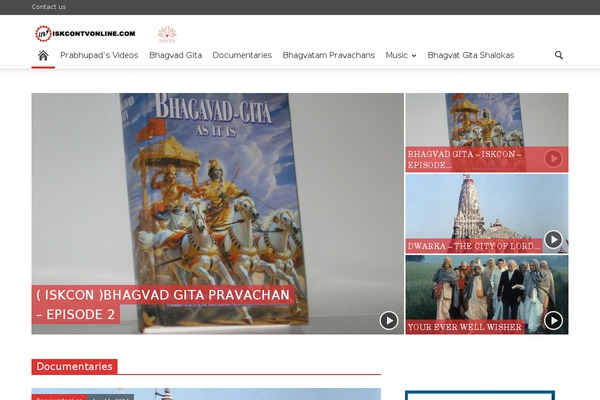Go to the Bhagvad Gita menu item
600x400 pixels.
click(x=176, y=56)
